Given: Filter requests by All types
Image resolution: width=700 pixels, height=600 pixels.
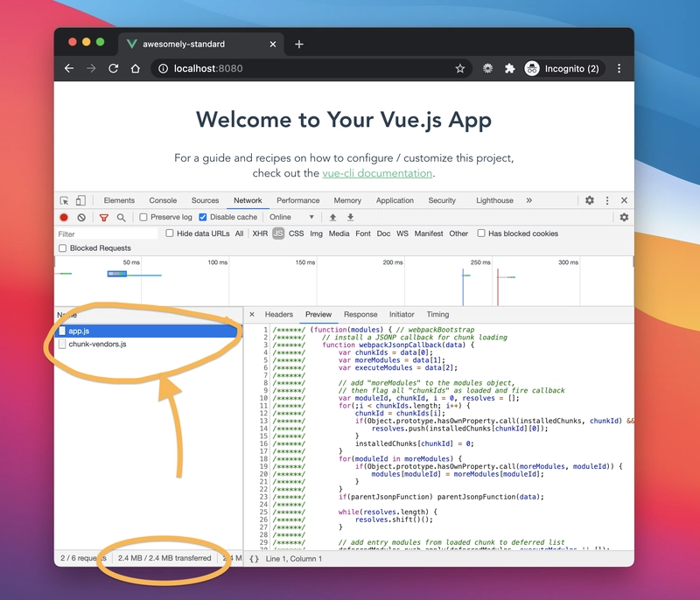Looking at the screenshot, I should 239,234.
